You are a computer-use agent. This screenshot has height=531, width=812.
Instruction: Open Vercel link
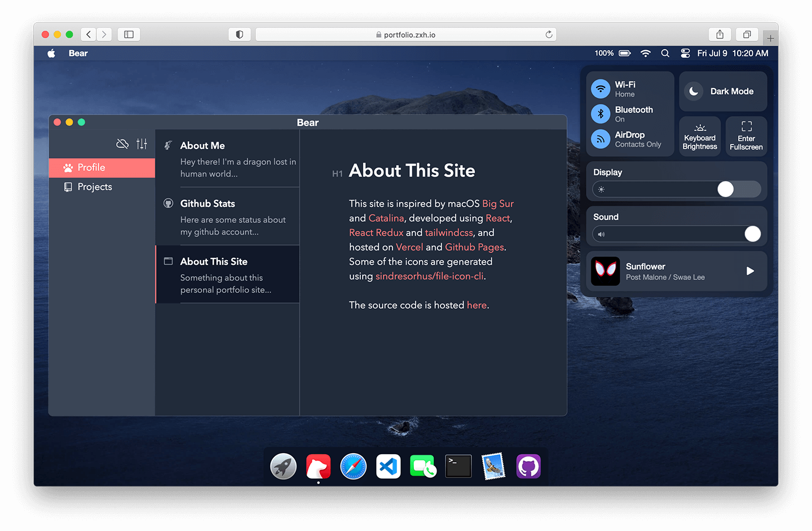(x=409, y=247)
